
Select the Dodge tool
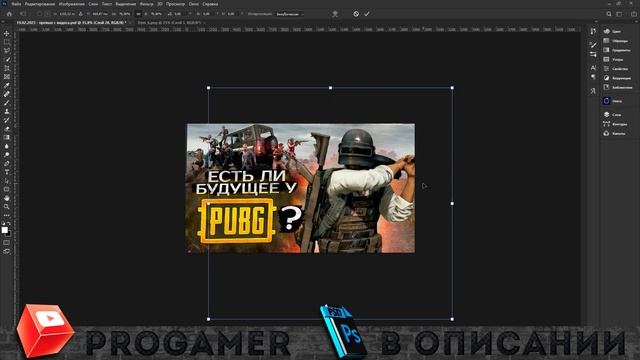click(7, 155)
